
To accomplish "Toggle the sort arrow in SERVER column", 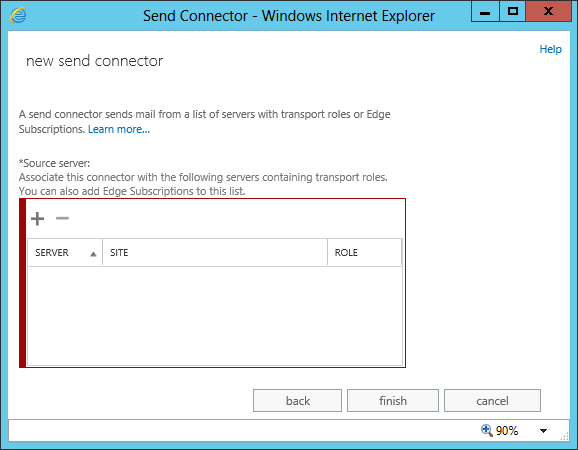I will pos(93,254).
